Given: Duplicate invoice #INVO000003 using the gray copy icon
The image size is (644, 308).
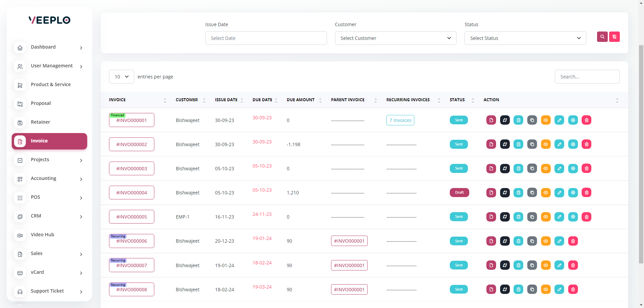Looking at the screenshot, I should coord(532,169).
